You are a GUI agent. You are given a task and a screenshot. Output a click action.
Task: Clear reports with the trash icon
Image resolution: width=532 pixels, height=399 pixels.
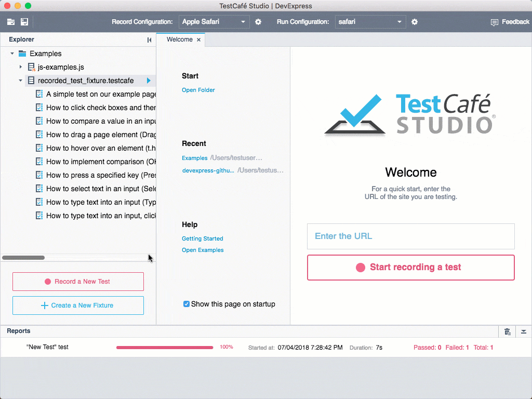coord(508,331)
